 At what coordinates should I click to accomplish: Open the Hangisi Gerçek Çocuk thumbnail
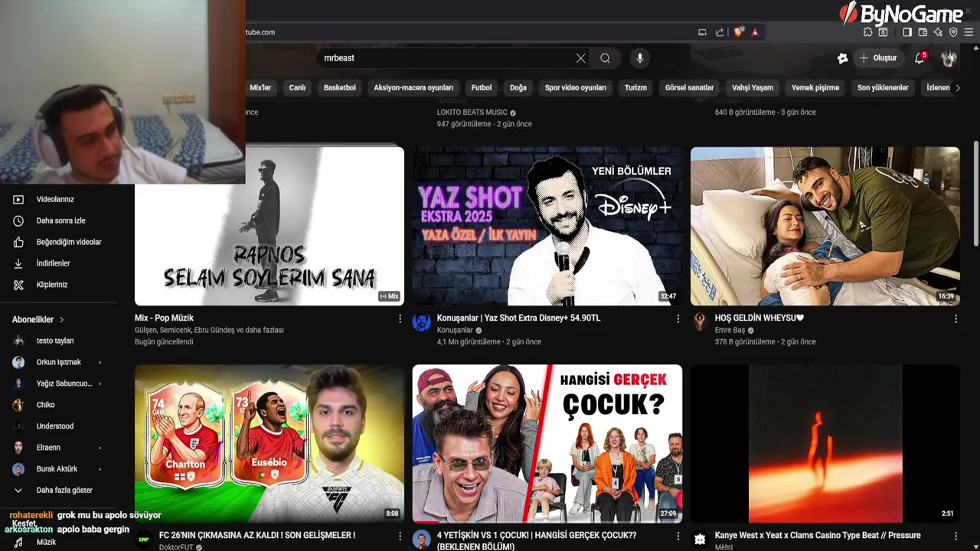click(x=547, y=444)
